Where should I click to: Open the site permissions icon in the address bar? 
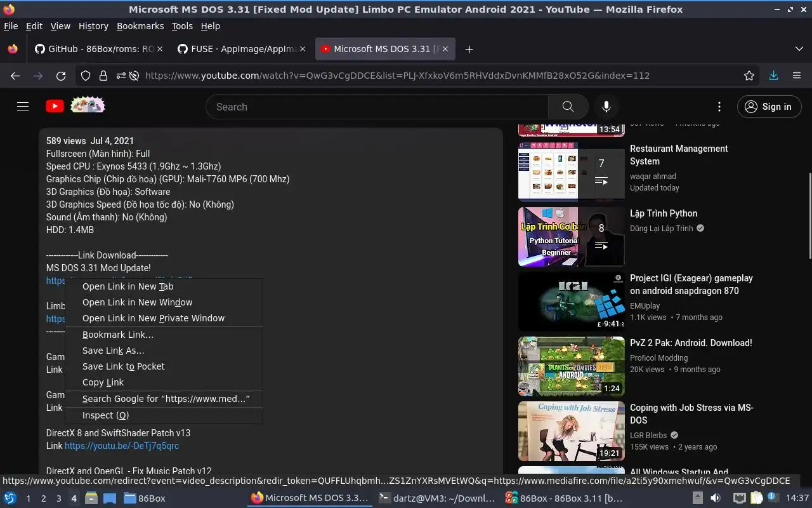click(x=121, y=76)
